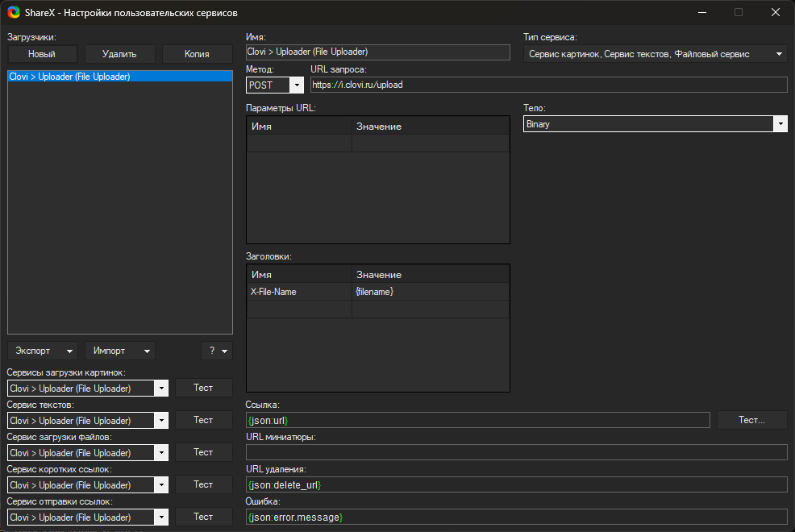Screen dimensions: 795x532
Task: Minimize the ShareX settings window
Action: [x=702, y=12]
